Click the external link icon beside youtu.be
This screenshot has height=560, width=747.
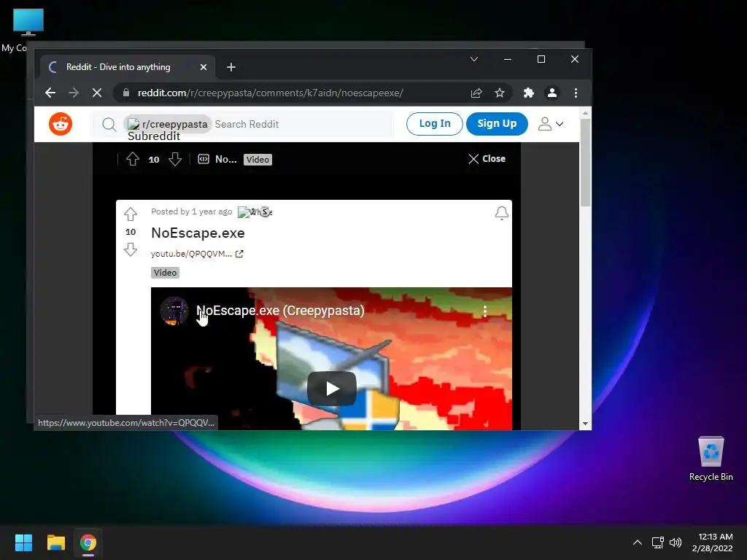[239, 254]
